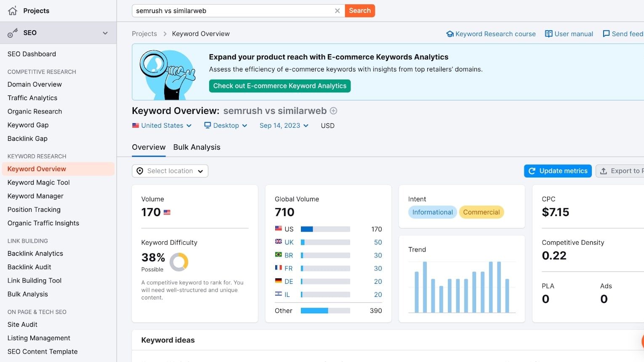Open Traffic Analytics in sidebar
644x362 pixels.
point(32,98)
